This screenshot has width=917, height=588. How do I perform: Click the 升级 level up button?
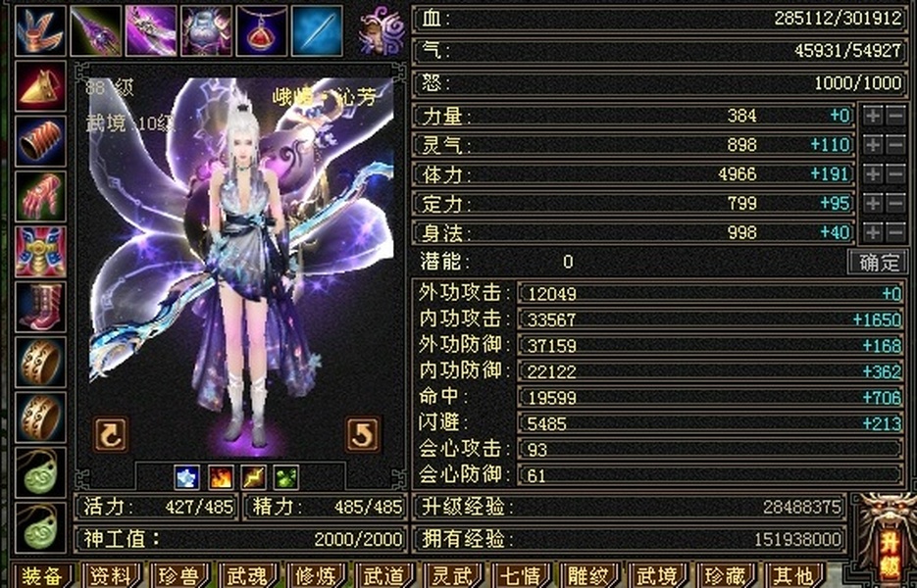pos(889,541)
